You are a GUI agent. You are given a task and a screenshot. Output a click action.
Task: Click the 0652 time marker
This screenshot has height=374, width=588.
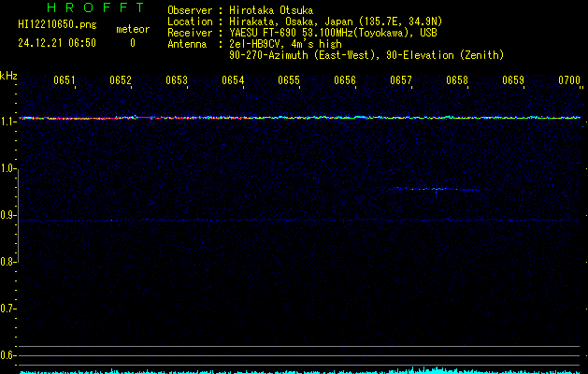pyautogui.click(x=121, y=80)
